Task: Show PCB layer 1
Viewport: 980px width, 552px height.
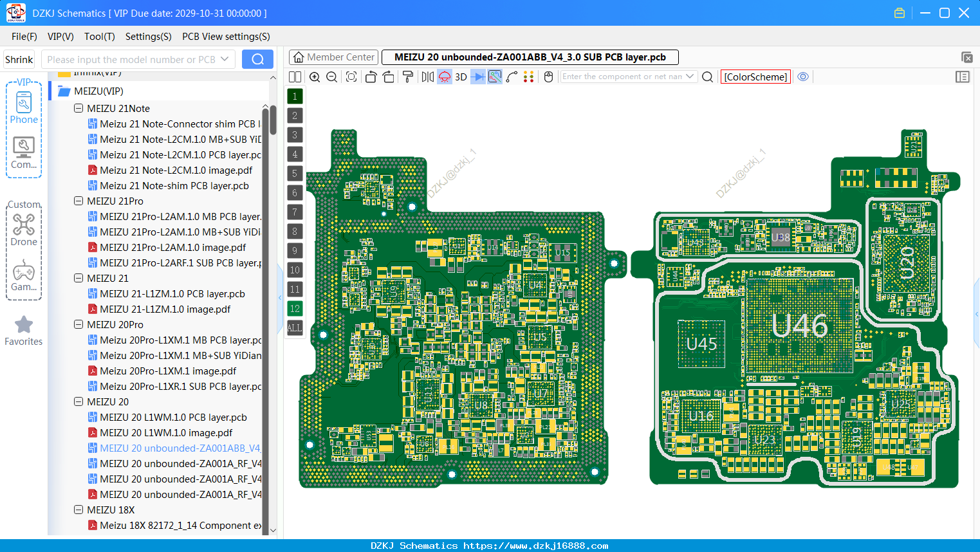Action: [x=295, y=97]
